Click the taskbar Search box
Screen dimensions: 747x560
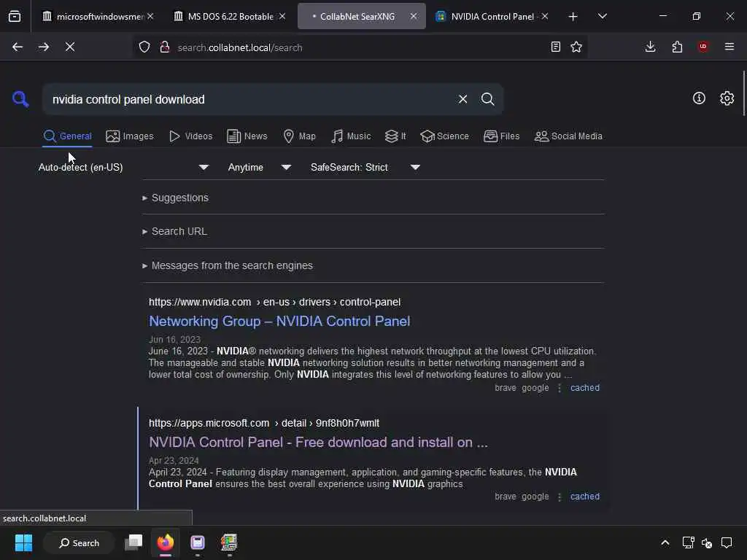(x=79, y=542)
